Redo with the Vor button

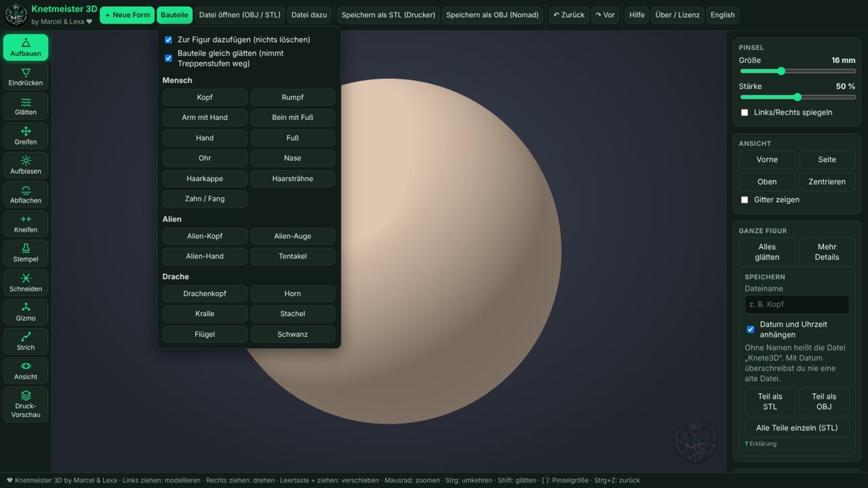[x=605, y=15]
